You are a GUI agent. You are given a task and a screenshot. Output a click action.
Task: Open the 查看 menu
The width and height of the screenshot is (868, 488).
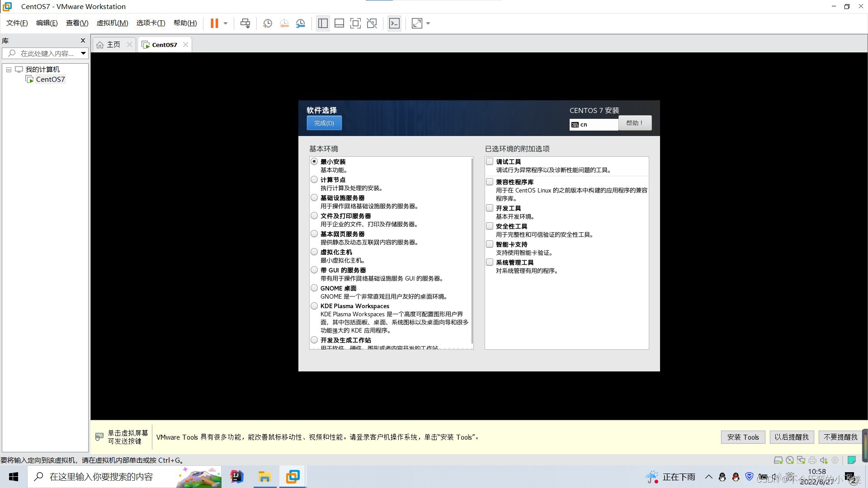77,23
